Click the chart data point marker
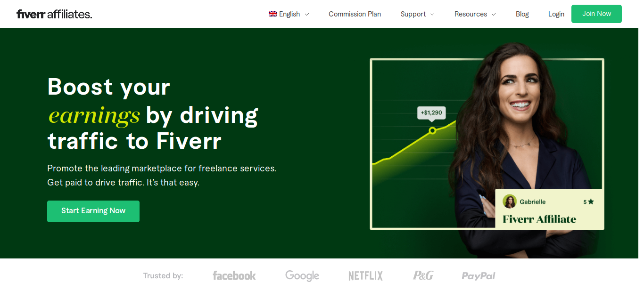 point(432,130)
